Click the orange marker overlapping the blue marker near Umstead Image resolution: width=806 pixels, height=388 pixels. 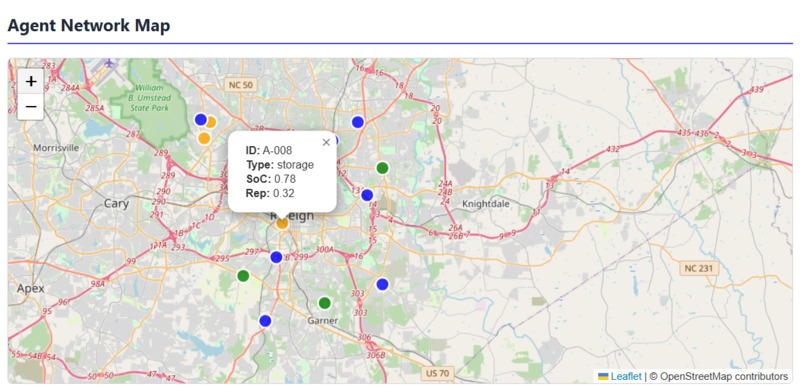click(211, 122)
